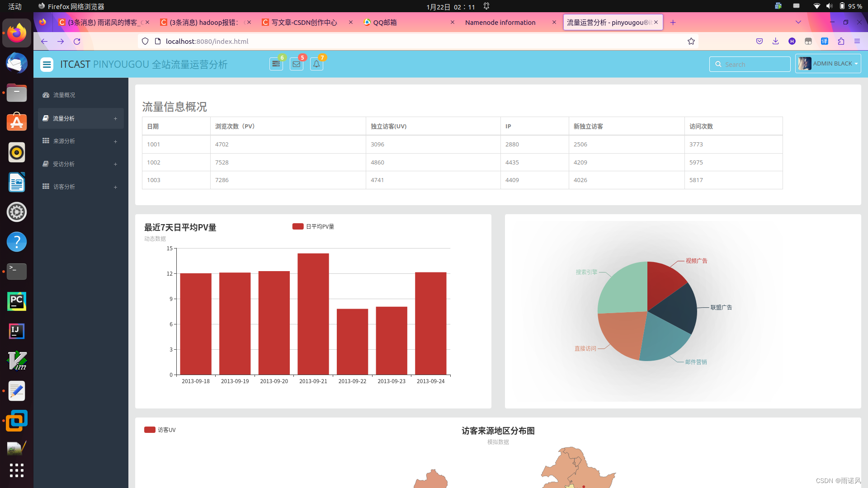Open the Pocket save icon

(x=759, y=41)
